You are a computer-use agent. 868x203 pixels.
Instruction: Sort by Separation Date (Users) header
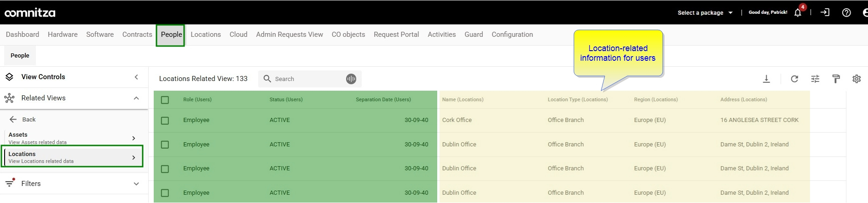(383, 99)
